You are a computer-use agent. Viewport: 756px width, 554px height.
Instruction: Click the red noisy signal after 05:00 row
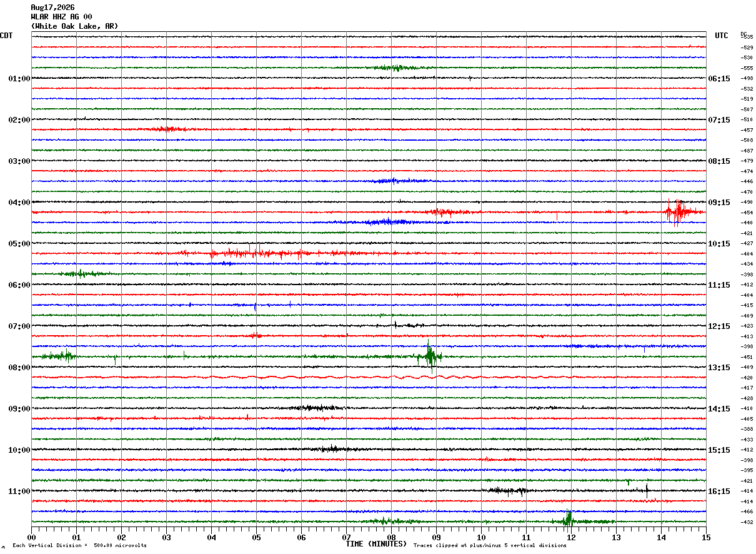269,253
